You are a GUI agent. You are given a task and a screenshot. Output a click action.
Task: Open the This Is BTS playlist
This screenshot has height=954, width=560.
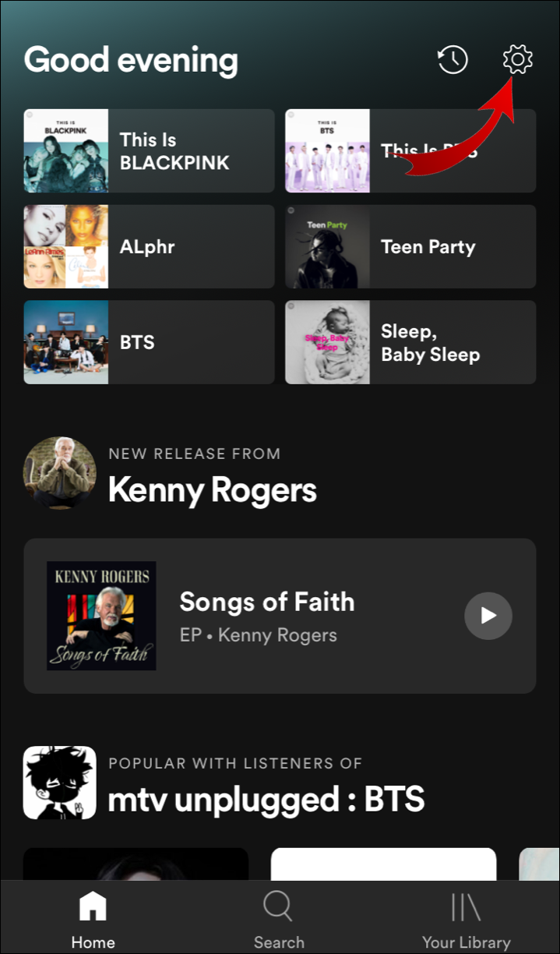tap(410, 151)
